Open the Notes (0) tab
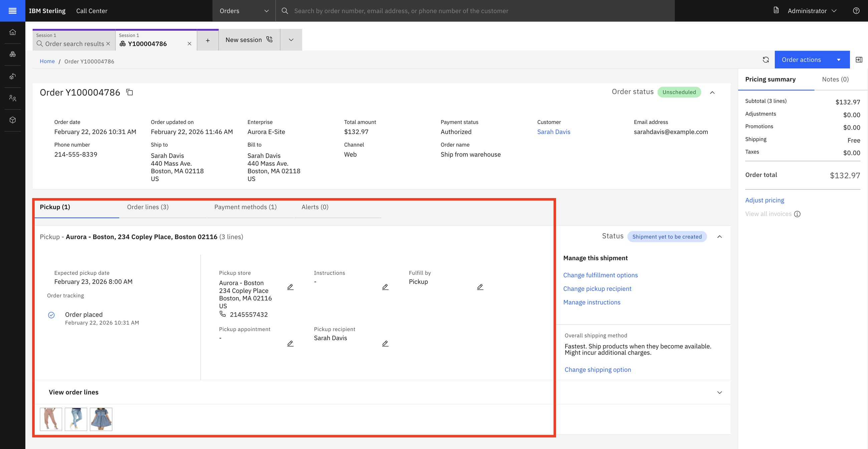This screenshot has height=449, width=868. 835,79
